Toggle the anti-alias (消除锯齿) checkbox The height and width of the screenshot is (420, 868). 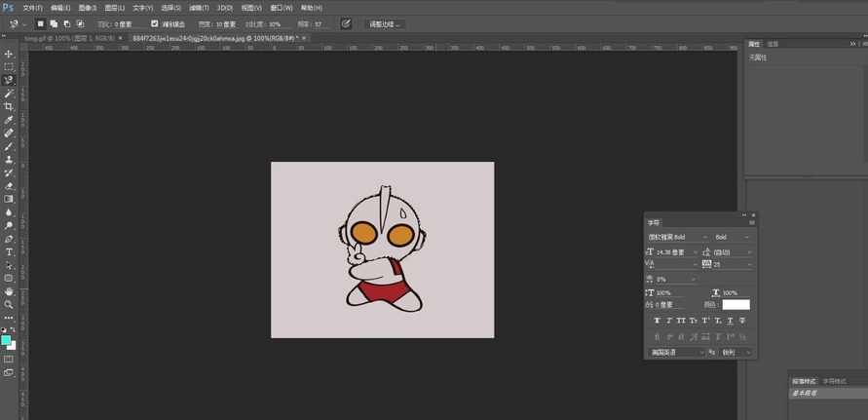coord(155,23)
